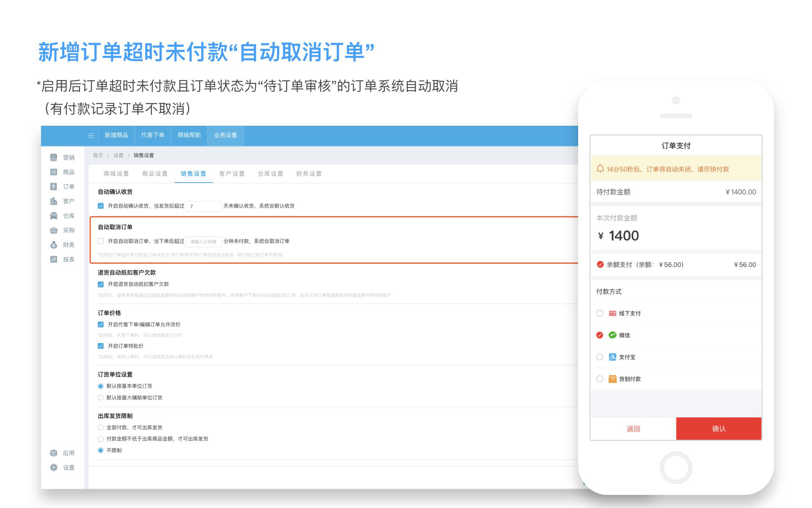812x508 pixels.
Task: Open the 财务 finance money-bag icon
Action: (54, 245)
